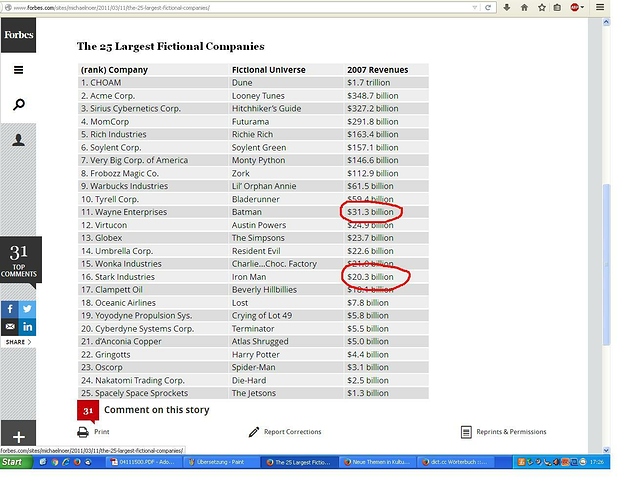Share the article on Facebook
This screenshot has height=500, width=625.
coord(10,309)
